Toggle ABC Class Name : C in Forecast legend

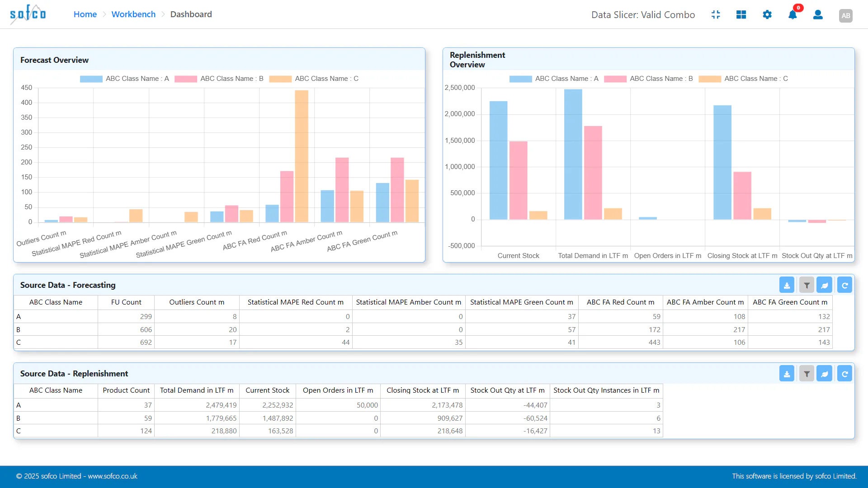point(314,79)
